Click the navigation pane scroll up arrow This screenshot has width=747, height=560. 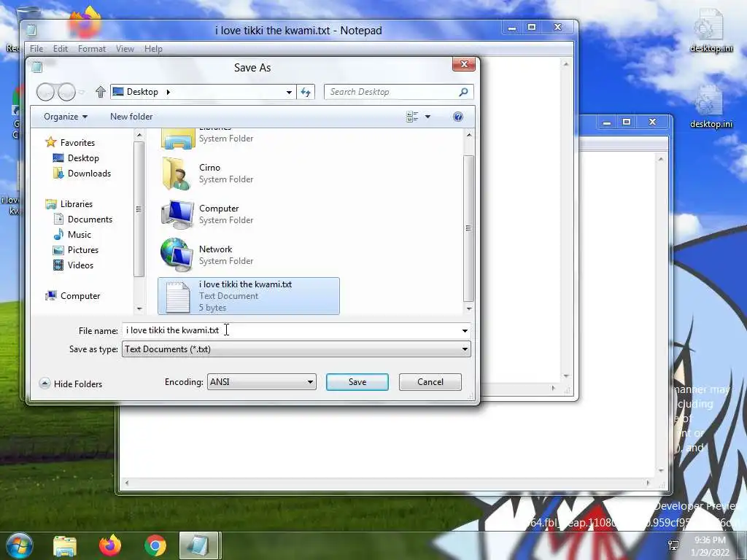[x=139, y=136]
